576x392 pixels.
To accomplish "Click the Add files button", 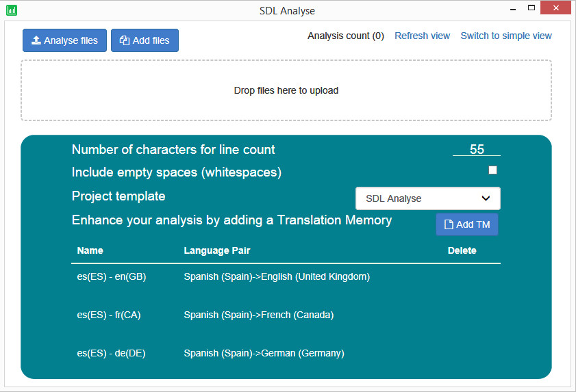I will click(x=145, y=40).
